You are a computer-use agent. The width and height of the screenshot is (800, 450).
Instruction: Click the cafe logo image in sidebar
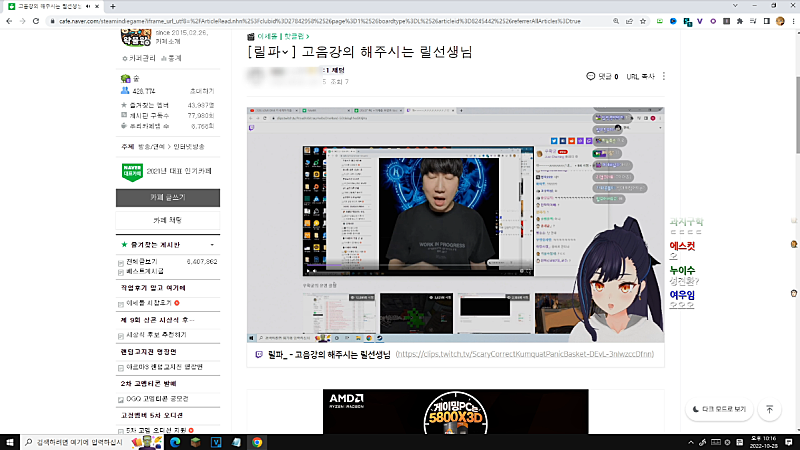[x=136, y=37]
